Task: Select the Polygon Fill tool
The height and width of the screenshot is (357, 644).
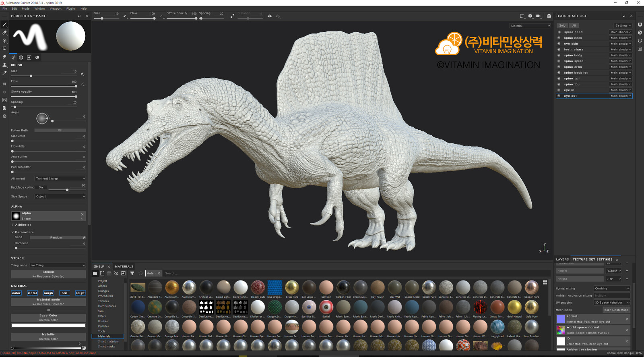Action: tap(4, 49)
